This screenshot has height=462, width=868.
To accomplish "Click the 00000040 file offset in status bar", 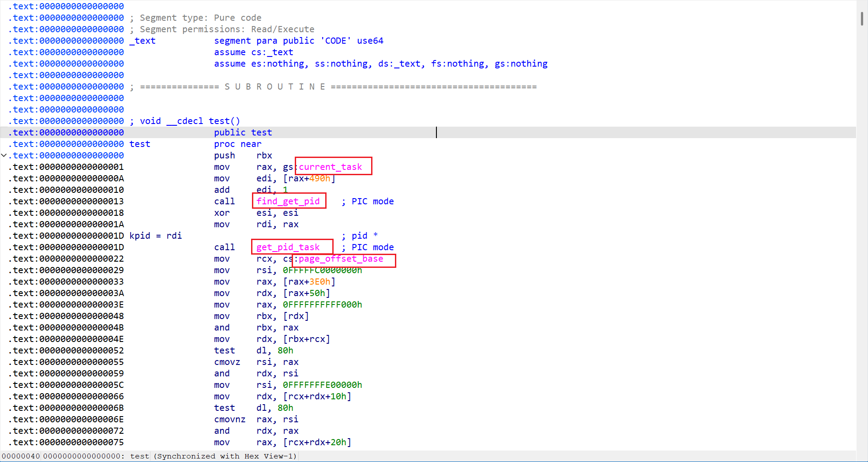I will pos(21,456).
